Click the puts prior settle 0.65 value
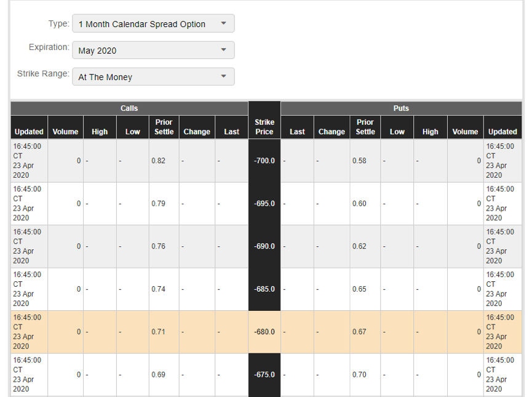Image resolution: width=532 pixels, height=397 pixels. point(359,289)
